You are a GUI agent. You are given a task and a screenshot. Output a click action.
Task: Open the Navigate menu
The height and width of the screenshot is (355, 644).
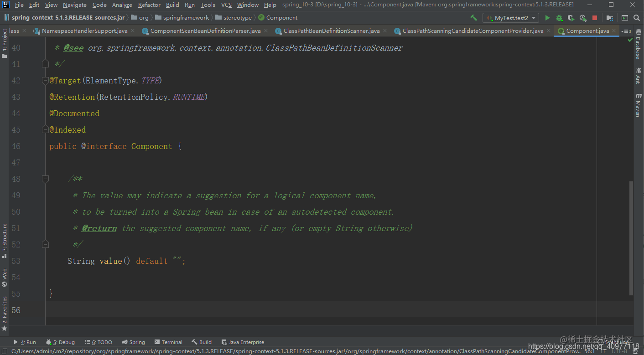75,5
